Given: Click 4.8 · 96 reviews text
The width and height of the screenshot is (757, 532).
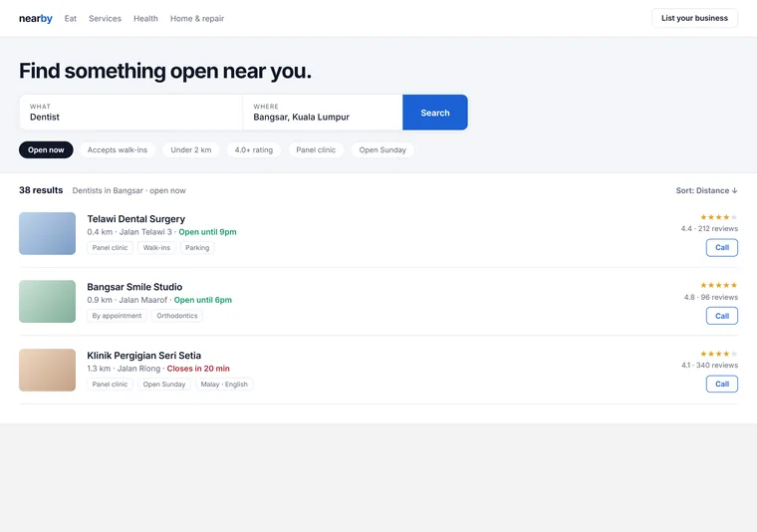Looking at the screenshot, I should [x=710, y=297].
